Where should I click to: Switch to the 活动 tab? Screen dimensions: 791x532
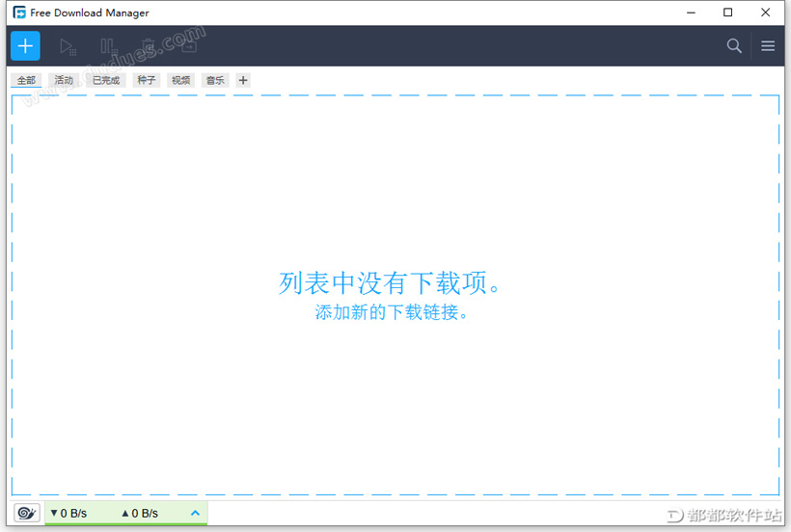[64, 80]
